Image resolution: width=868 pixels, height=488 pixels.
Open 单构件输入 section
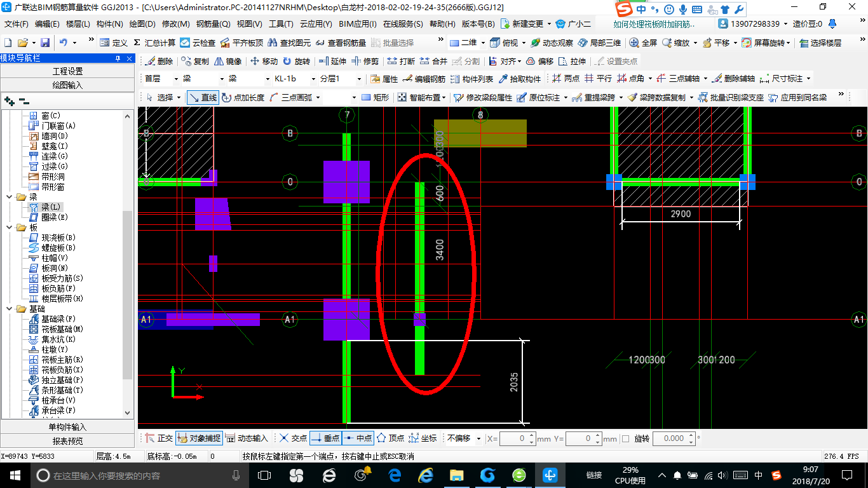click(x=67, y=427)
